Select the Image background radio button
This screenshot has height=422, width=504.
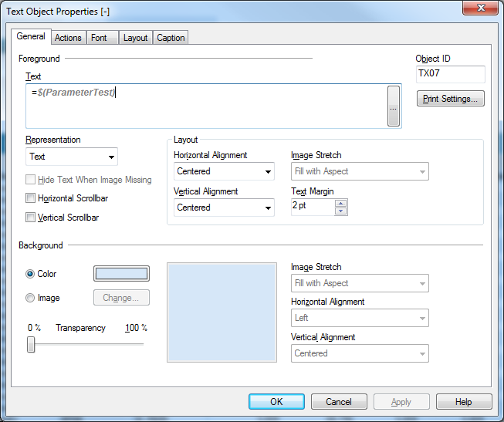point(31,298)
